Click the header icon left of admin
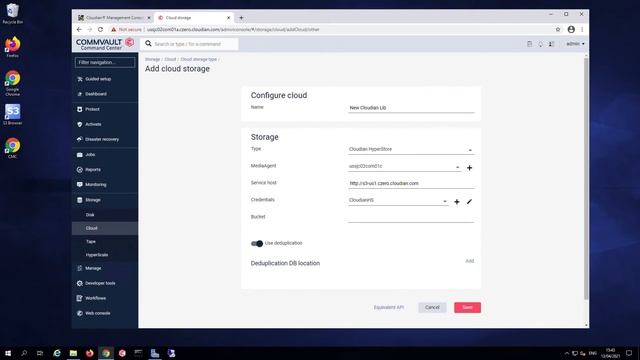Viewport: 640px width, 360px height. point(551,44)
